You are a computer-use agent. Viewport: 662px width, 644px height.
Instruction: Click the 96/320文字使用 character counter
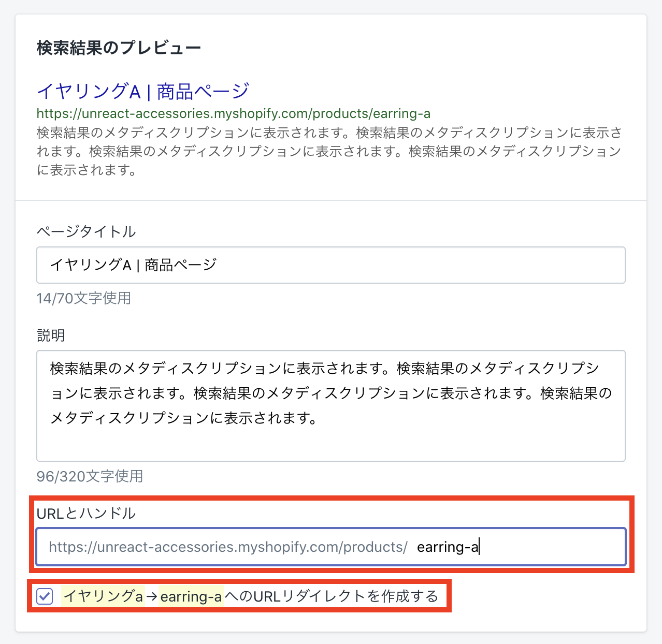click(90, 476)
